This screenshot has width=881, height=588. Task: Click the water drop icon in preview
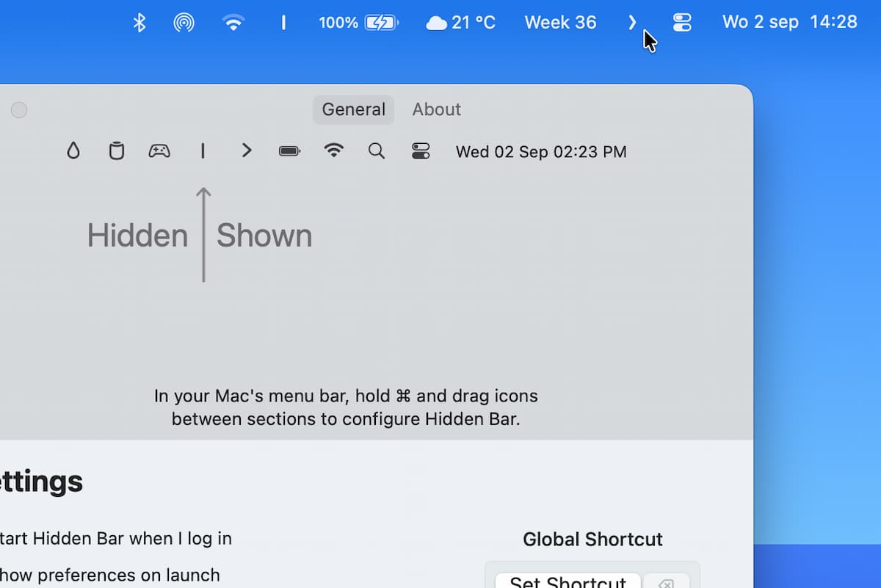tap(73, 151)
